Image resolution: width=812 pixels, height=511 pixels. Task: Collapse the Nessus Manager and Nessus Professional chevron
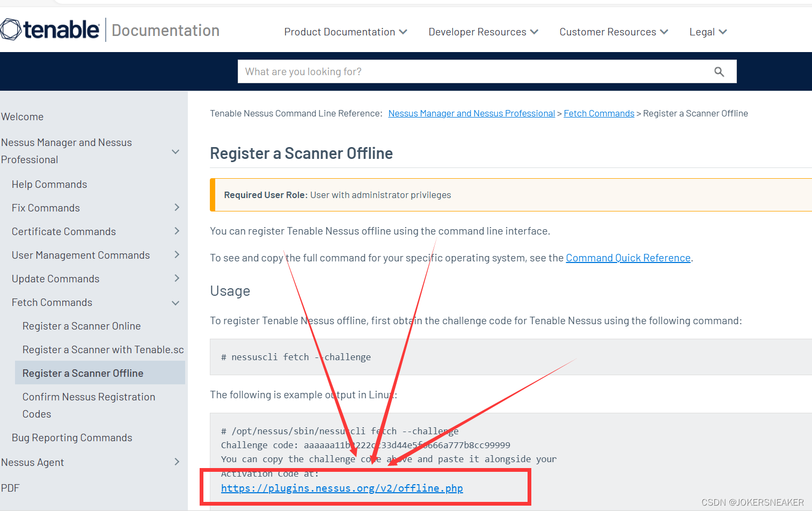pos(175,152)
